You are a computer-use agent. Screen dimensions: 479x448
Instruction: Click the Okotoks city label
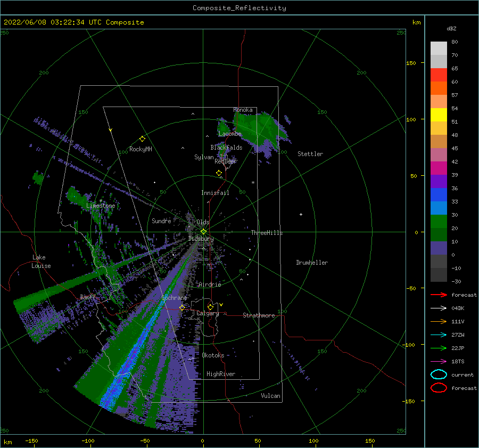[213, 355]
